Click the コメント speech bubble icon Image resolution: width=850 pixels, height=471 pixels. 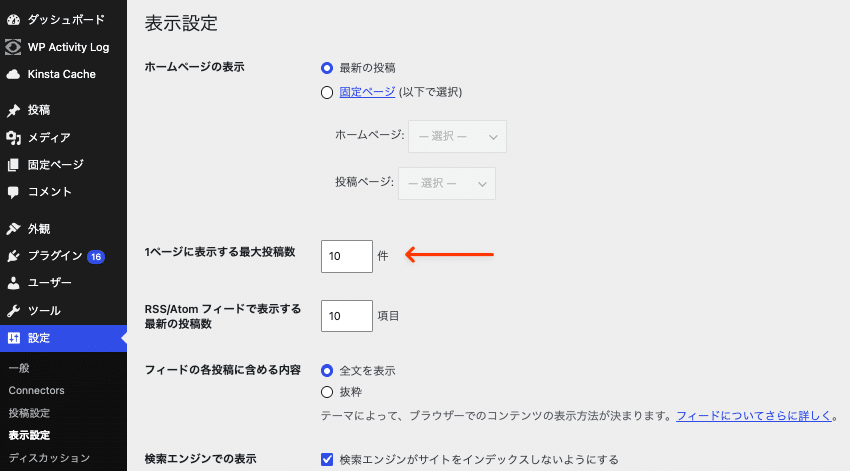tap(14, 192)
